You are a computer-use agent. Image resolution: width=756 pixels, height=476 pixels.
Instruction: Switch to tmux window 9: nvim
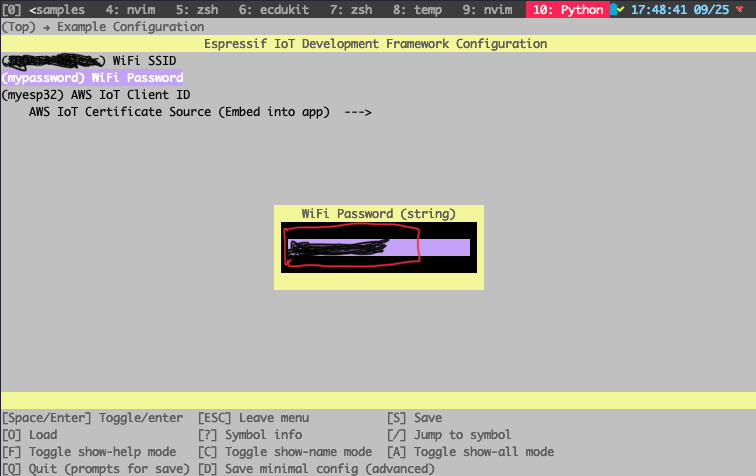(487, 10)
